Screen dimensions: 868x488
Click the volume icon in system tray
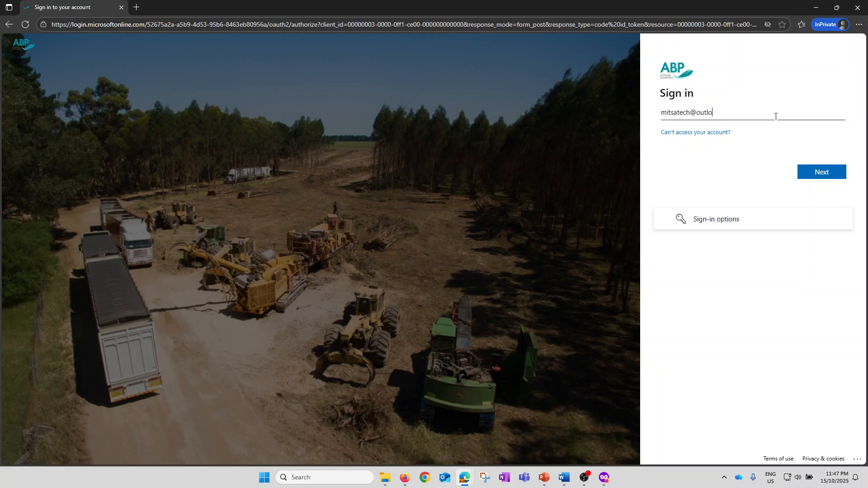(x=797, y=477)
